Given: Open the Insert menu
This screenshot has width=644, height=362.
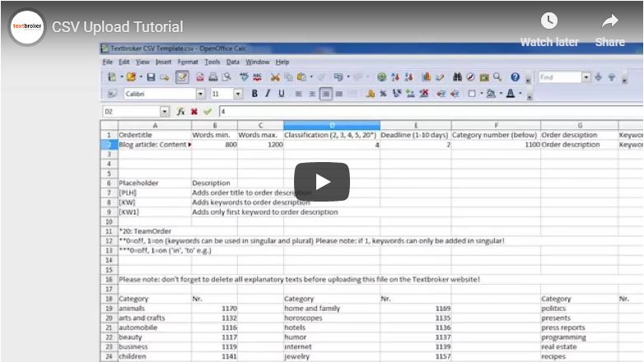Looking at the screenshot, I should pos(163,62).
